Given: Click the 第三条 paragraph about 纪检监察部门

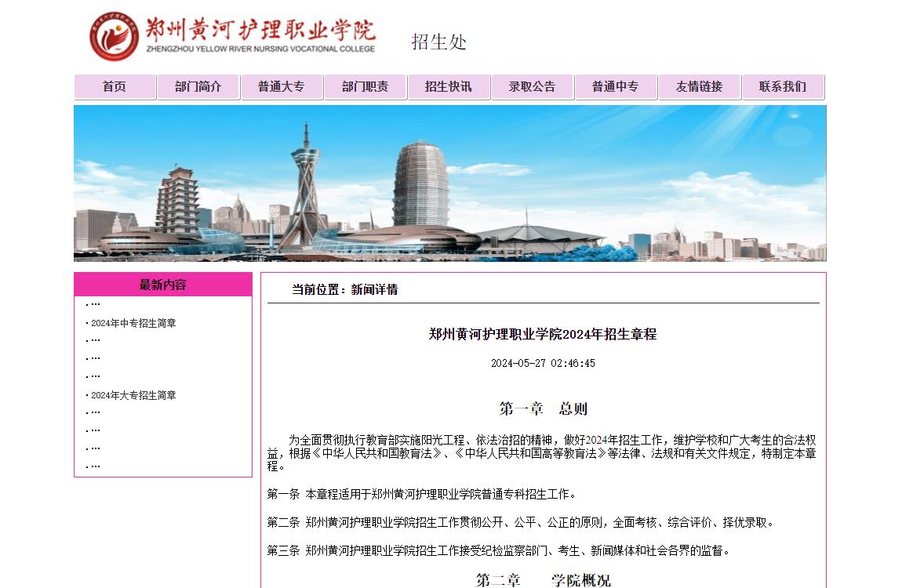Looking at the screenshot, I should pyautogui.click(x=499, y=550).
